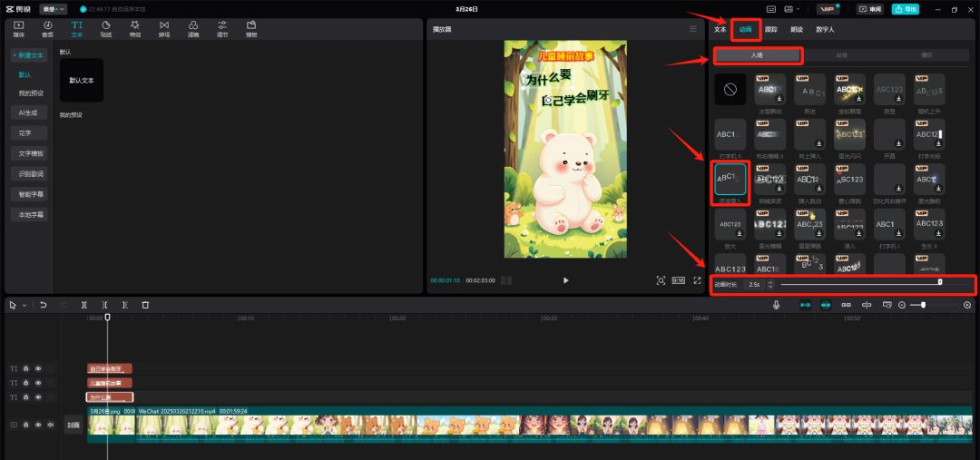Image resolution: width=980 pixels, height=460 pixels.
Task: Open the 贴纸 (Stickers) panel icon
Action: click(x=106, y=28)
